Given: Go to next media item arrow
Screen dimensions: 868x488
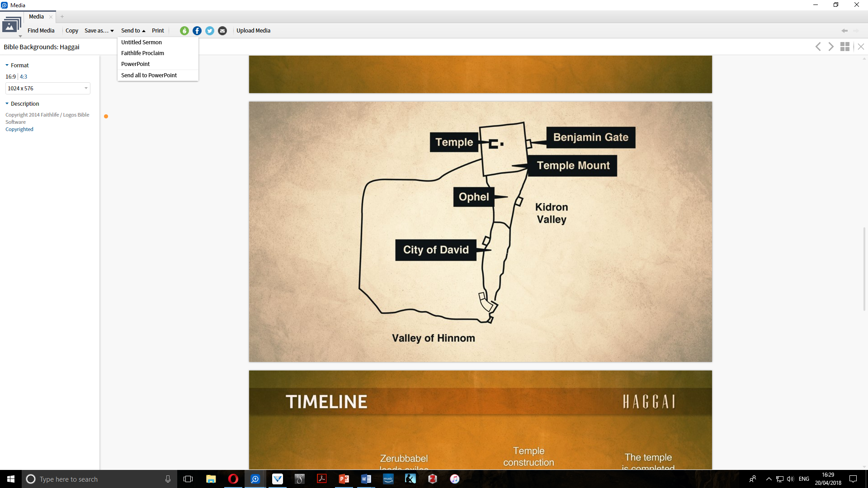Looking at the screenshot, I should click(831, 47).
